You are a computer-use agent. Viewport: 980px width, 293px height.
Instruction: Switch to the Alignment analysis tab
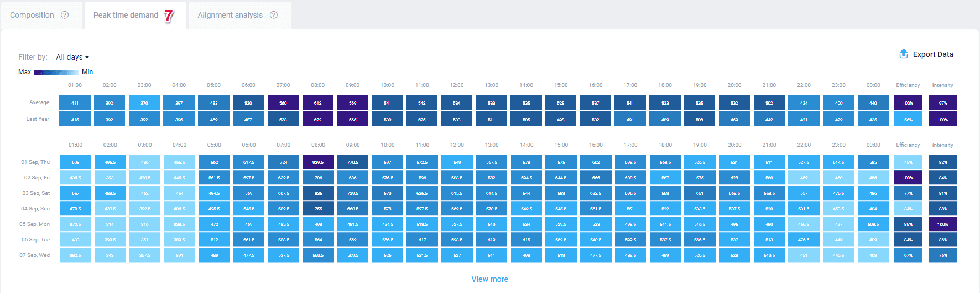(230, 15)
